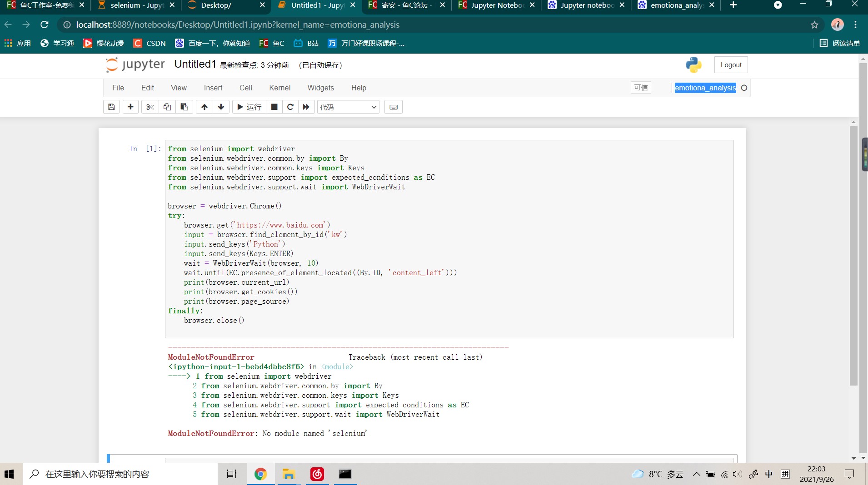Open the B站 bookmark
868x485 pixels.
pyautogui.click(x=306, y=43)
